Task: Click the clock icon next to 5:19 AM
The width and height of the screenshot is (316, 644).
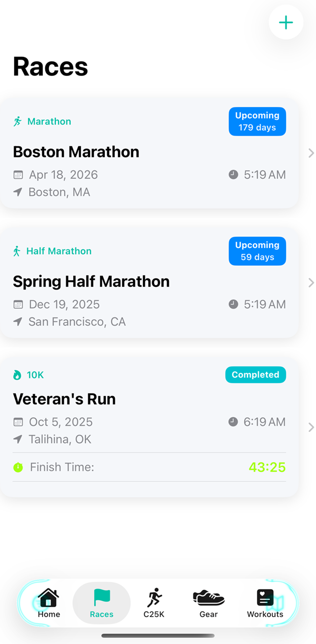Action: (233, 174)
